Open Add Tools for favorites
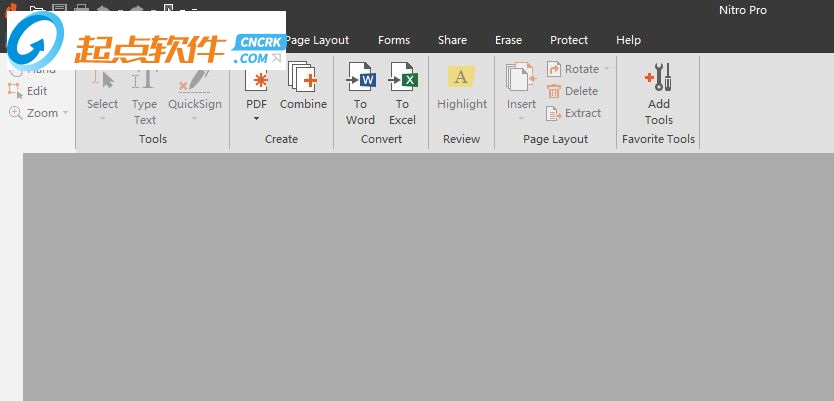Screen dimensions: 834x401 pyautogui.click(x=658, y=94)
